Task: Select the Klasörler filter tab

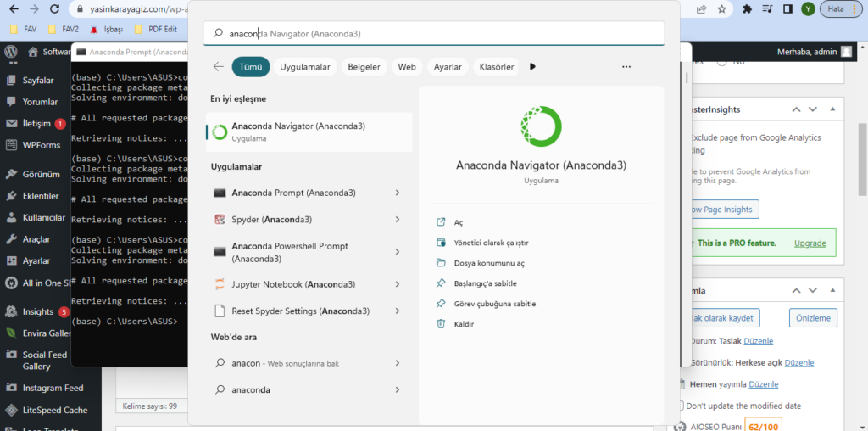Action: tap(497, 66)
